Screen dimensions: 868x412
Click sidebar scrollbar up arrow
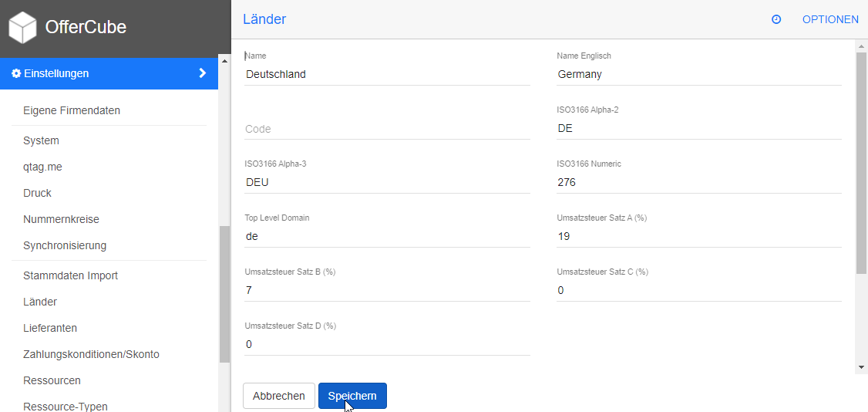tap(224, 60)
